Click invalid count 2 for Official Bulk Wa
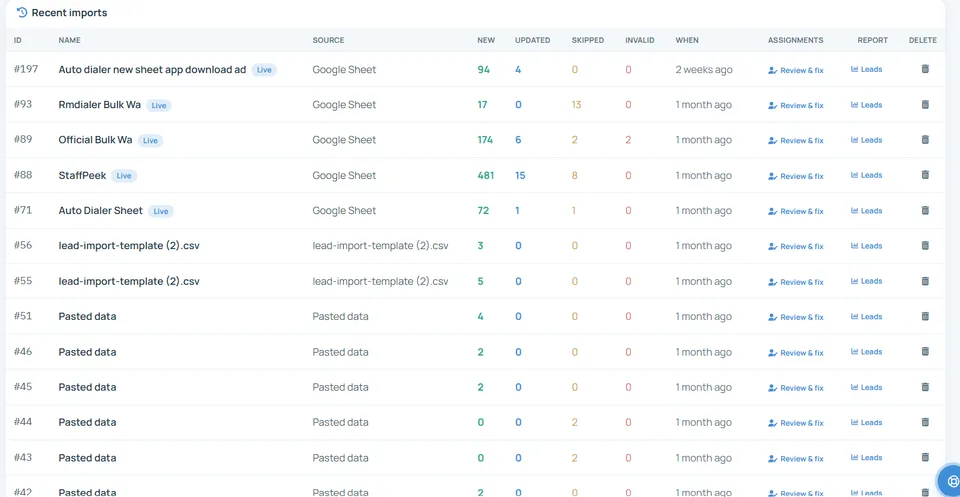 pos(628,140)
